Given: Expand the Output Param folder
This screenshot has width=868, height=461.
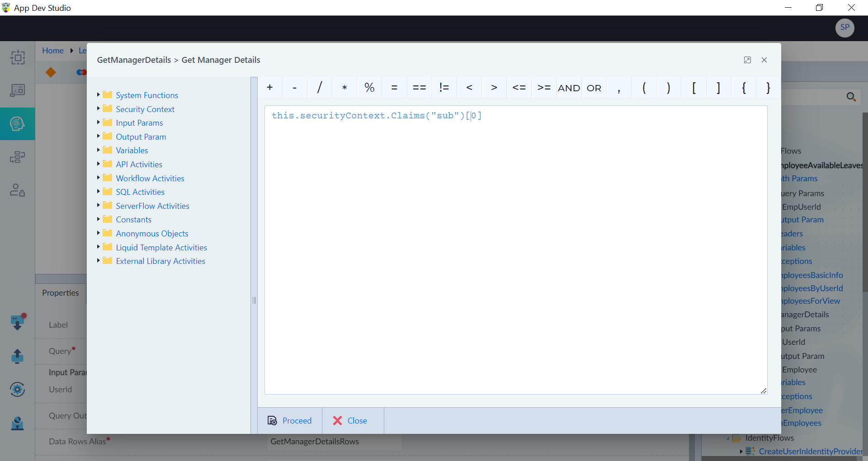Looking at the screenshot, I should pos(98,136).
